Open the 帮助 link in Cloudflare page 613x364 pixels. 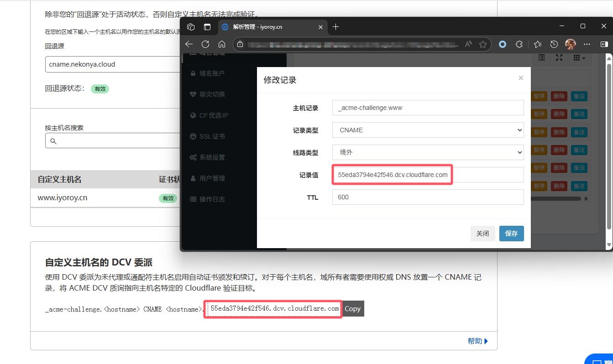click(x=478, y=341)
